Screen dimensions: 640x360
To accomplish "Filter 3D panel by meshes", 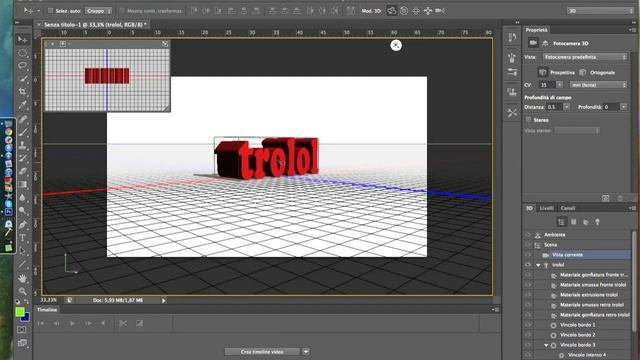I will coord(573,222).
